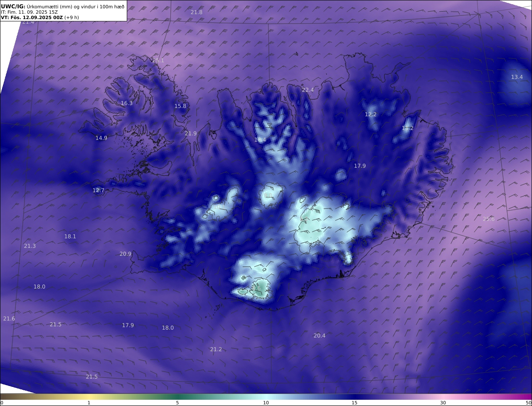Click the 'IT: Fim. 11. 09. 2025 15Z' line
The width and height of the screenshot is (532, 406).
pos(29,12)
